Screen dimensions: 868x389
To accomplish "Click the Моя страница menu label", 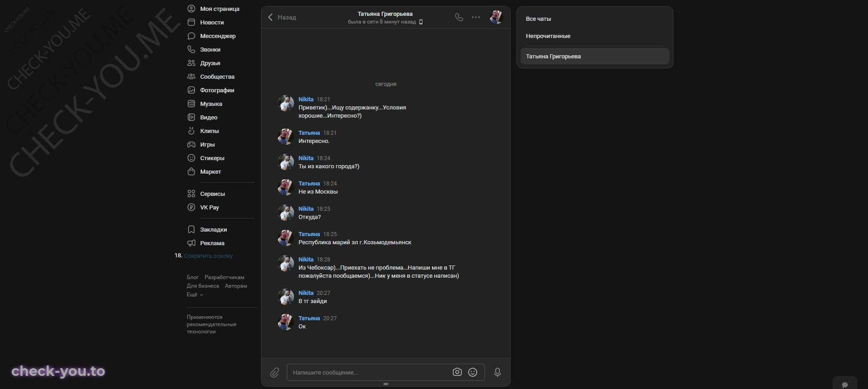I will pyautogui.click(x=220, y=9).
